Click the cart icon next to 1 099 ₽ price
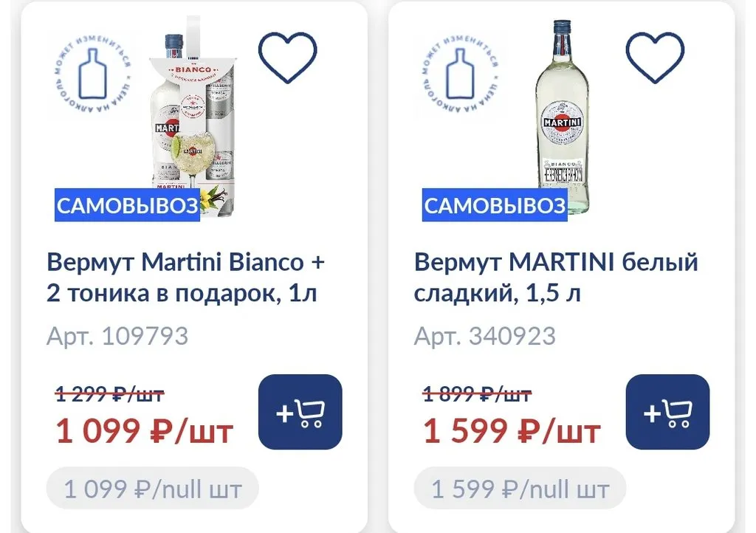This screenshot has width=756, height=533. [300, 412]
